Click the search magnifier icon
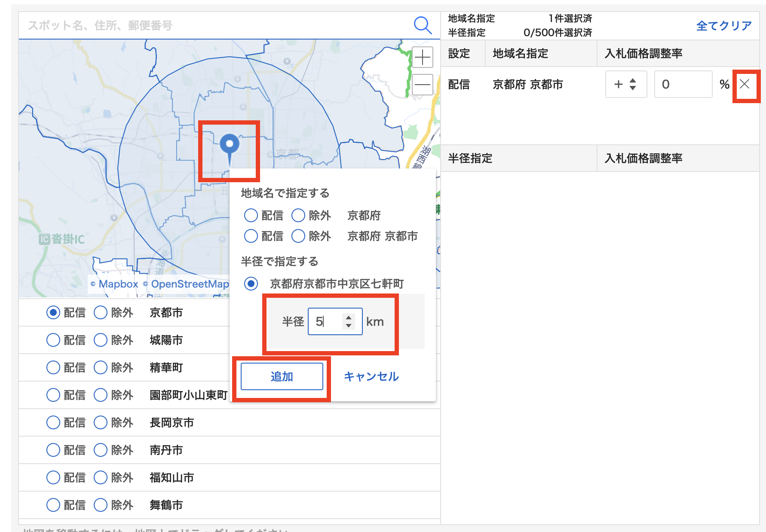The image size is (766, 532). pos(422,25)
